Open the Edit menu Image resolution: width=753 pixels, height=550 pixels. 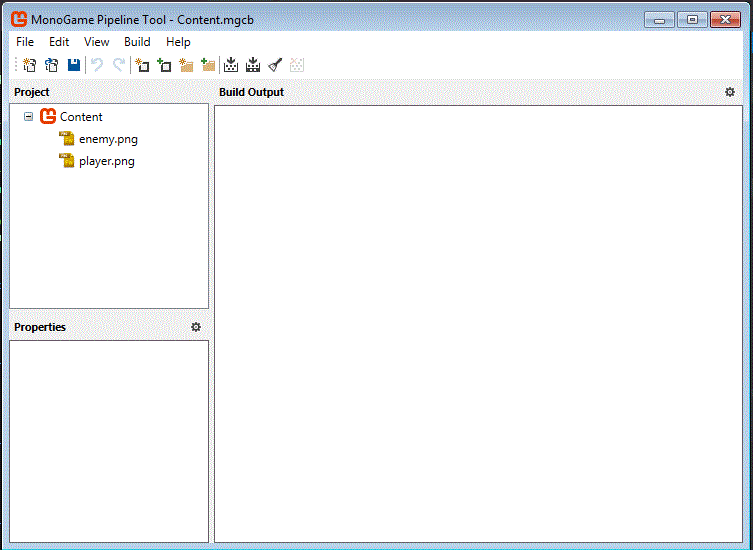pyautogui.click(x=59, y=42)
